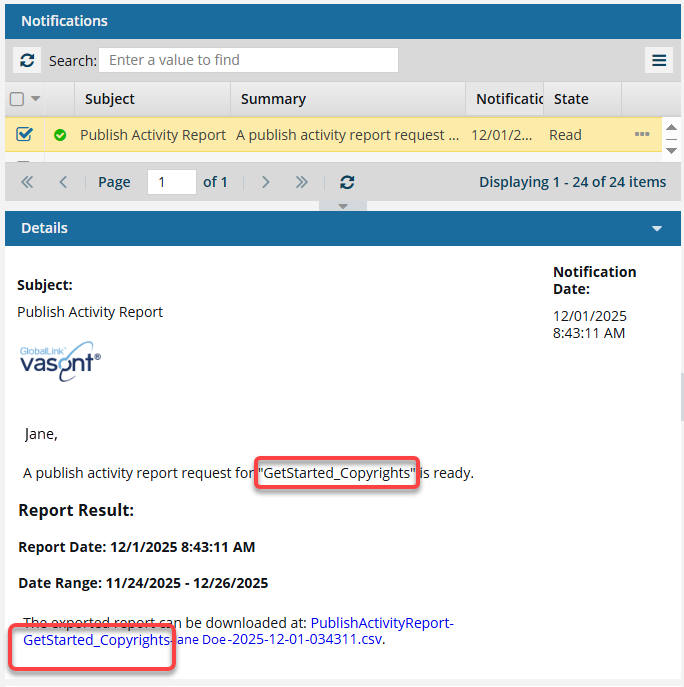
Task: Sort by the State column header
Action: click(x=571, y=99)
